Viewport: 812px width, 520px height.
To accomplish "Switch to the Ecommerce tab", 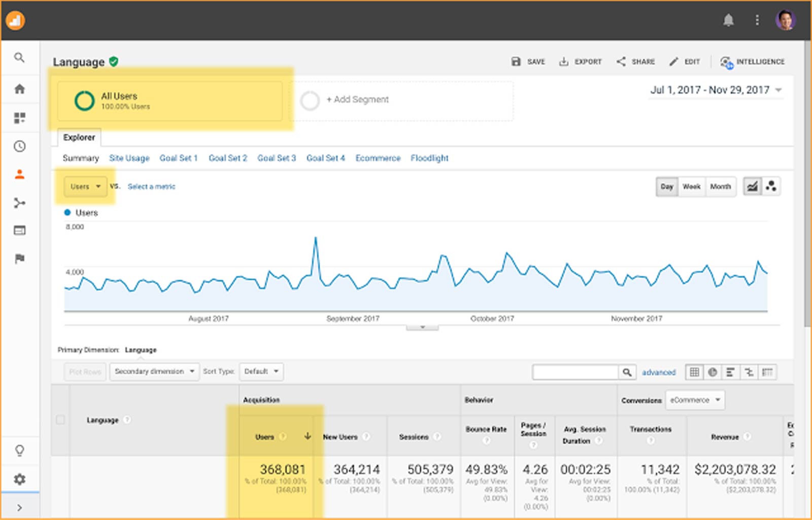I will click(378, 158).
